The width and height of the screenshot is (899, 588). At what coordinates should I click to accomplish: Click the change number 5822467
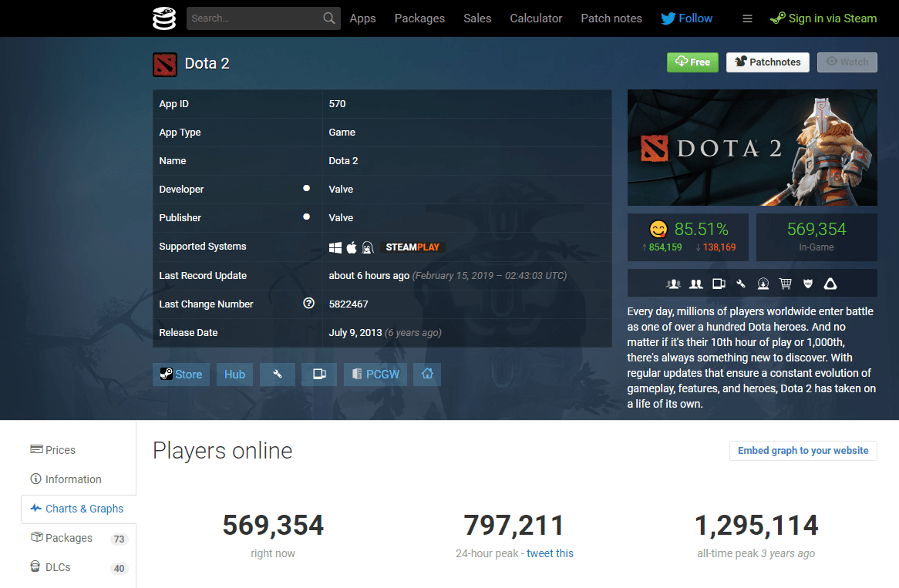(x=348, y=304)
